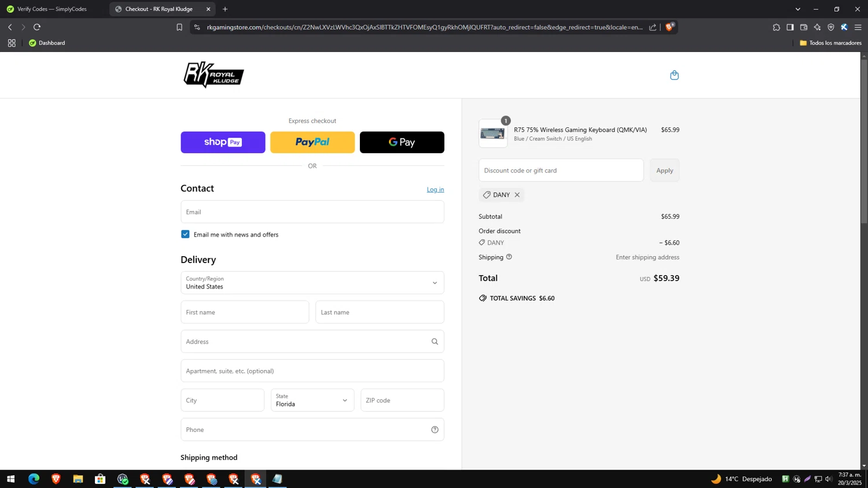
Task: Open Todos los marcadores bookmarks folder
Action: [830, 43]
